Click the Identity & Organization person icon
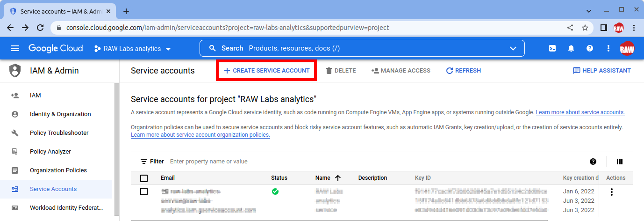644x221 pixels. click(x=15, y=114)
